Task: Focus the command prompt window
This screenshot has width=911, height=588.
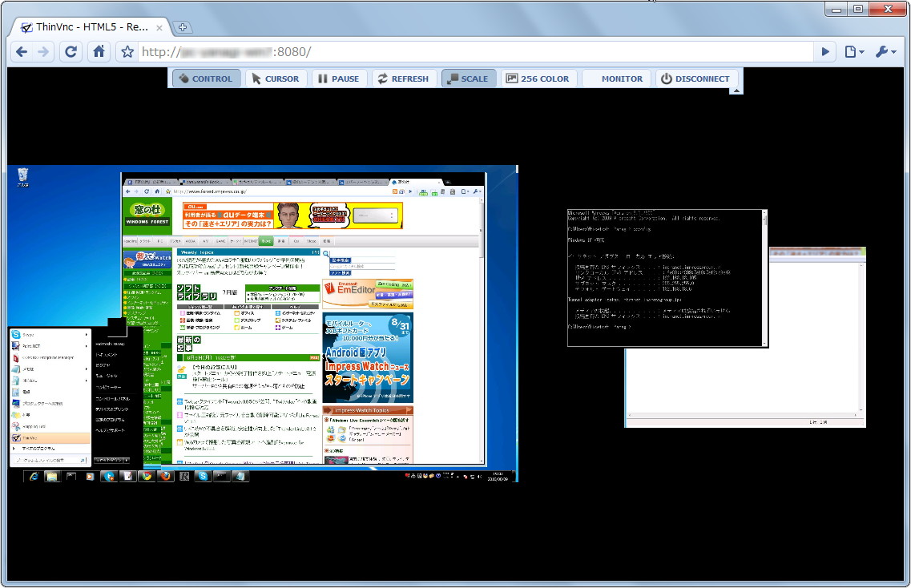Action: tap(667, 278)
